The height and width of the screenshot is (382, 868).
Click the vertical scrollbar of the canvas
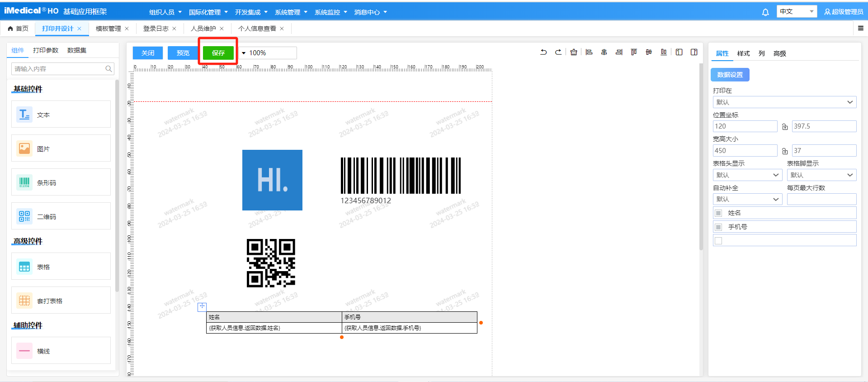click(701, 158)
